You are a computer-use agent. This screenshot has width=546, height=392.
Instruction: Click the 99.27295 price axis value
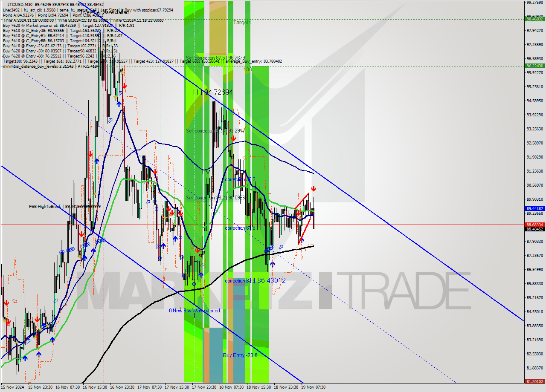tap(535, 3)
